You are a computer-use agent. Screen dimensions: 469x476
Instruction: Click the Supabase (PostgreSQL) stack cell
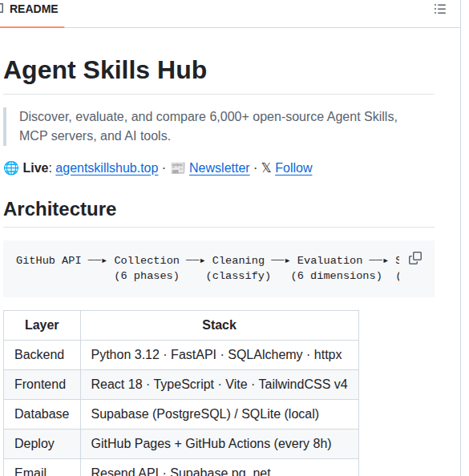tap(220, 414)
